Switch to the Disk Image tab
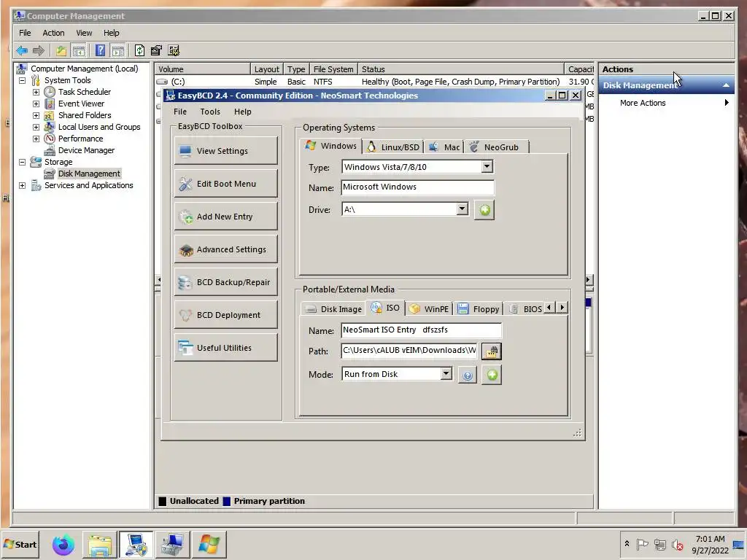The image size is (747, 560). click(x=333, y=309)
